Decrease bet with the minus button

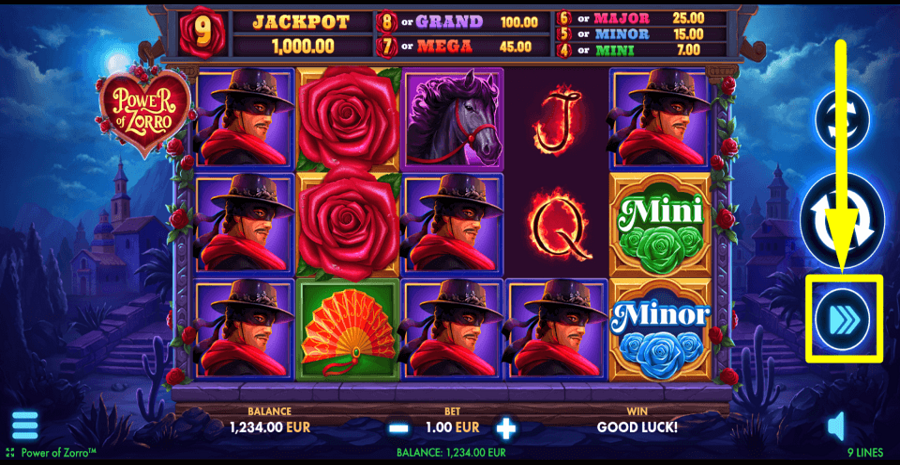tap(398, 428)
